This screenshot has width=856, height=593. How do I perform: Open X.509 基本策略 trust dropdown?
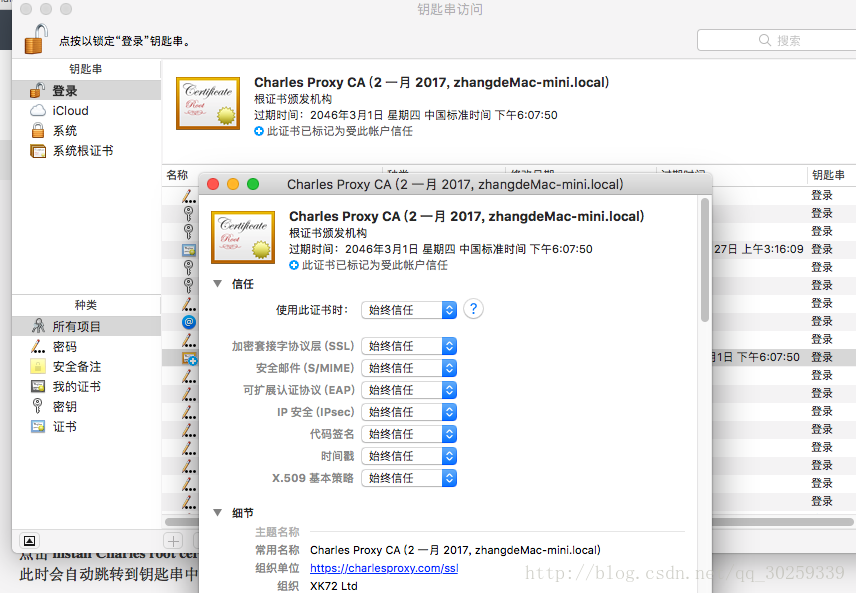click(409, 478)
